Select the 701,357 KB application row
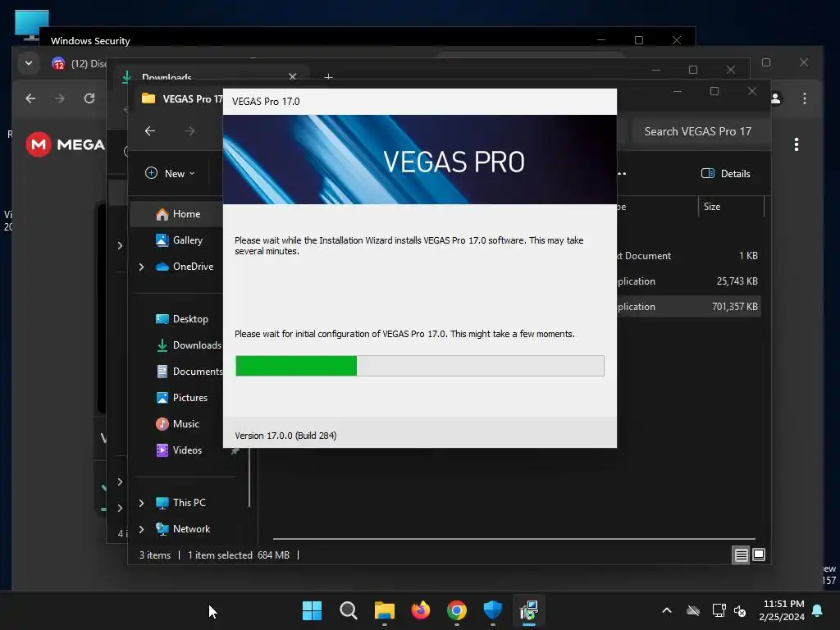This screenshot has width=840, height=630. (x=688, y=307)
